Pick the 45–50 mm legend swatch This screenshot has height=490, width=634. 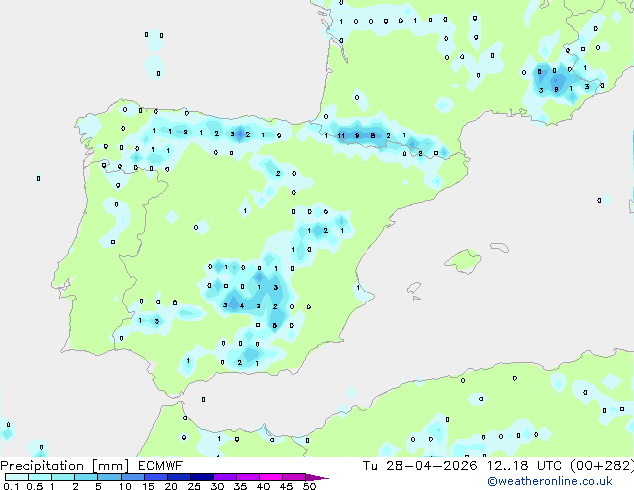[294, 477]
